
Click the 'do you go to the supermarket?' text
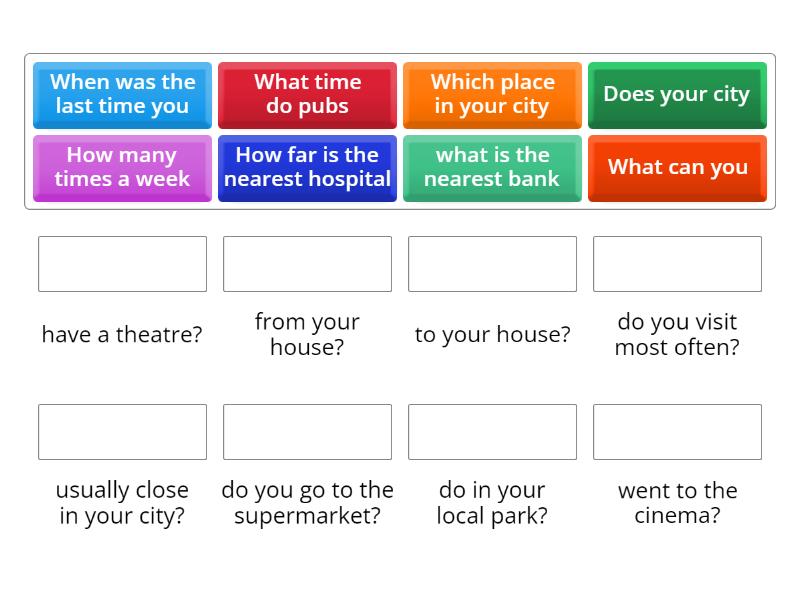[307, 503]
